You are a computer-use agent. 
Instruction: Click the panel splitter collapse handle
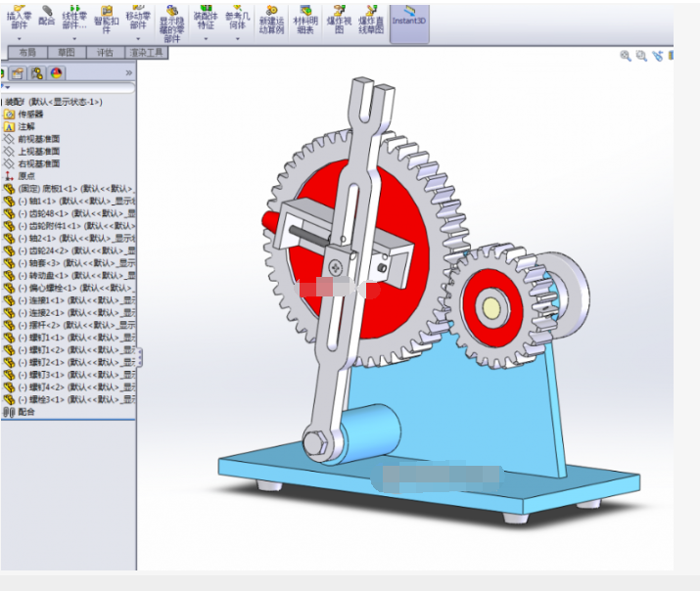pyautogui.click(x=140, y=358)
